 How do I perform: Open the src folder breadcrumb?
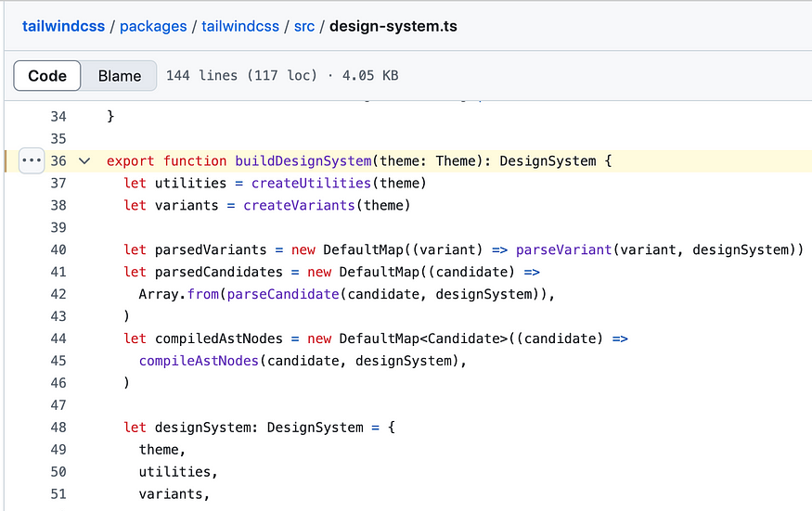pos(304,26)
